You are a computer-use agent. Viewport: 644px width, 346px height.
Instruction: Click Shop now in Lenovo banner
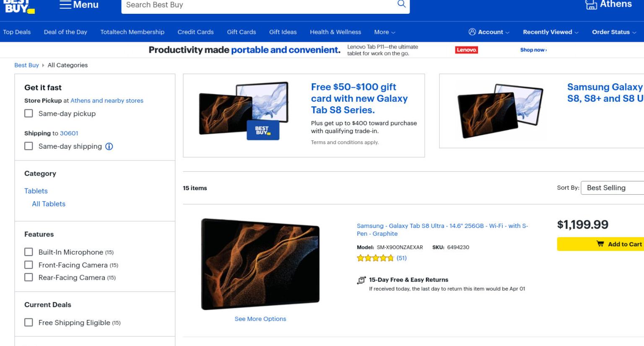[x=533, y=50]
